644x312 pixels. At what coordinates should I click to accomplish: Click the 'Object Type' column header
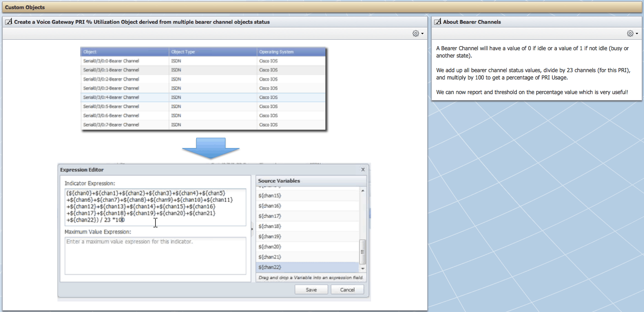coord(213,52)
